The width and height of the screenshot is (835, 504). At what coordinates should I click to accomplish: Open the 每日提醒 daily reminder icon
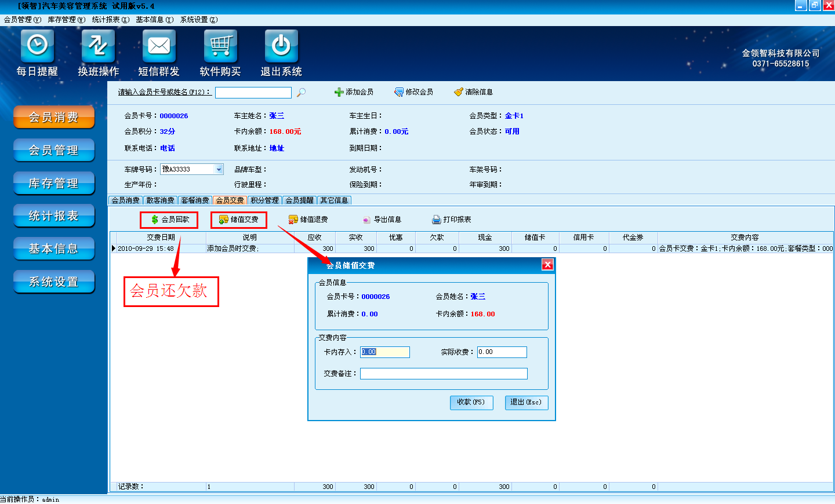click(x=37, y=46)
